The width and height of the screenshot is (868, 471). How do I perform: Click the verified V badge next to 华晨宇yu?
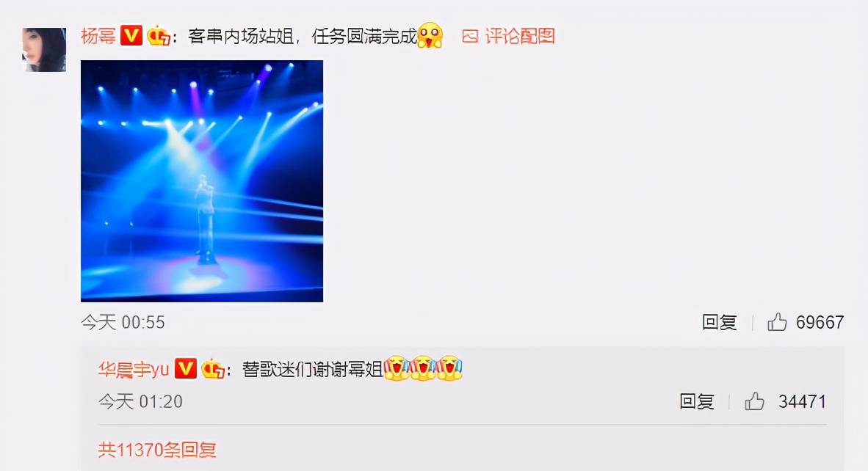[x=186, y=369]
